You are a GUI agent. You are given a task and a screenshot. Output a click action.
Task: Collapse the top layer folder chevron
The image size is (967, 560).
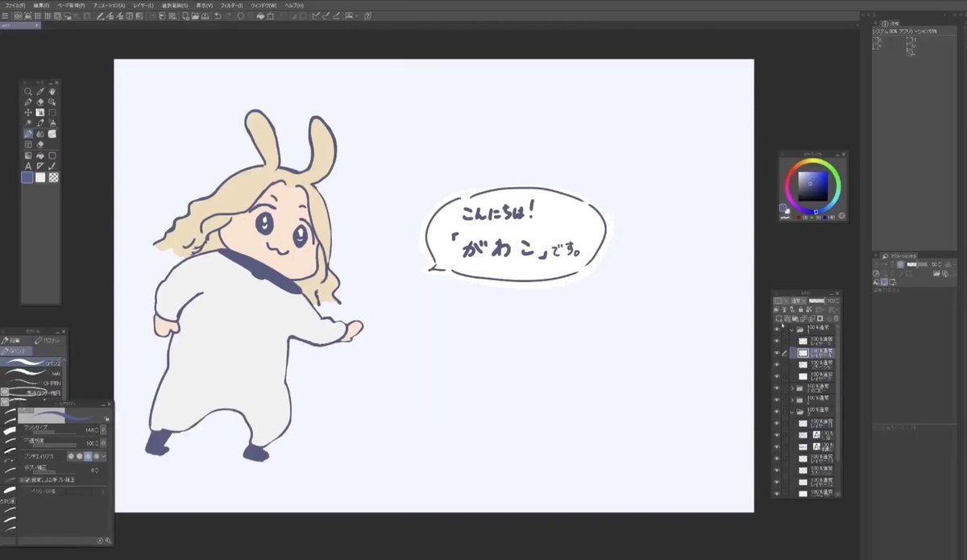[792, 330]
